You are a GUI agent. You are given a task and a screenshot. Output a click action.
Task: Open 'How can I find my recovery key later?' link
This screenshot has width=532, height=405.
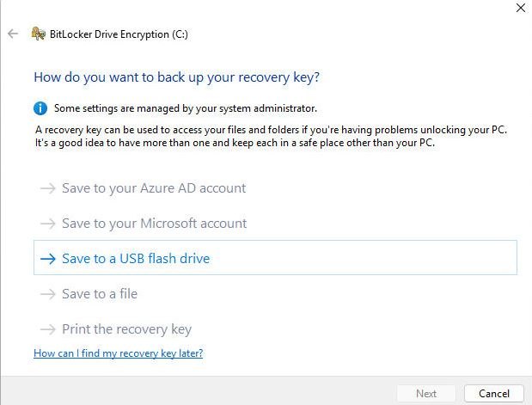[118, 353]
